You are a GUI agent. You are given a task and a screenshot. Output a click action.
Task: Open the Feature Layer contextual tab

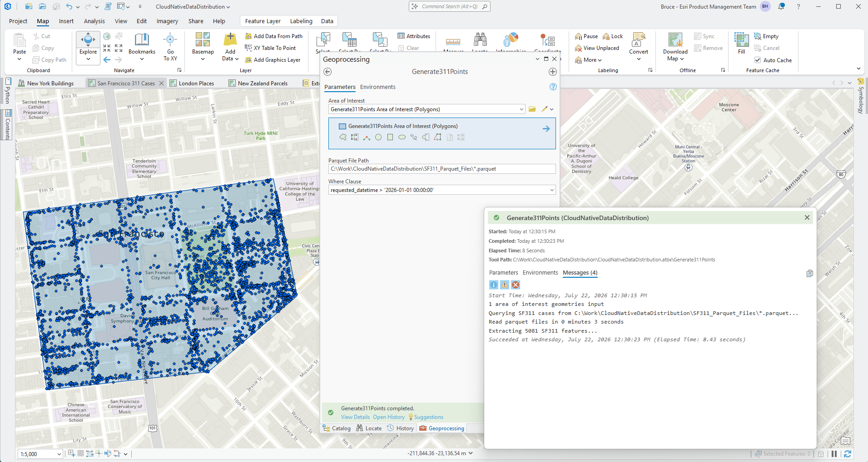[x=263, y=21]
